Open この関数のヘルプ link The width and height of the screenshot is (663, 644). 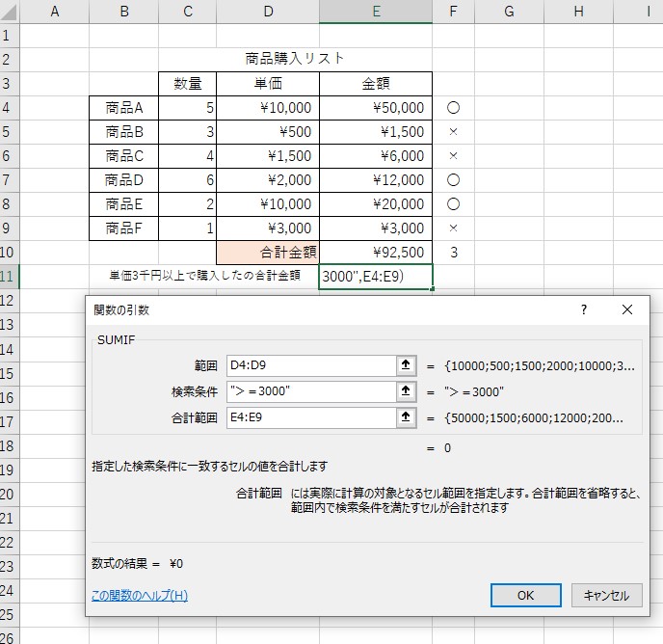click(140, 595)
